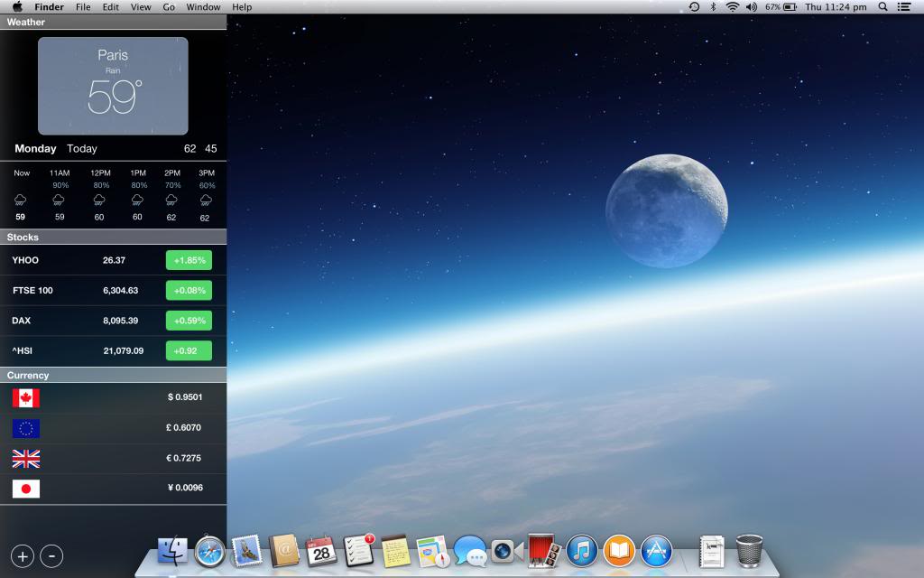Open the volume control in menu bar

click(x=751, y=7)
